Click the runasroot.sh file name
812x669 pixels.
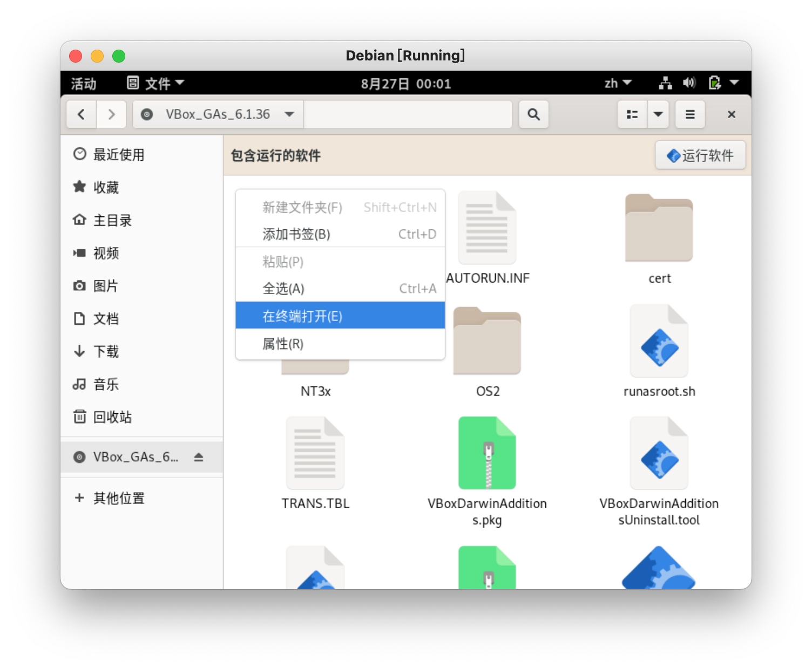coord(659,392)
